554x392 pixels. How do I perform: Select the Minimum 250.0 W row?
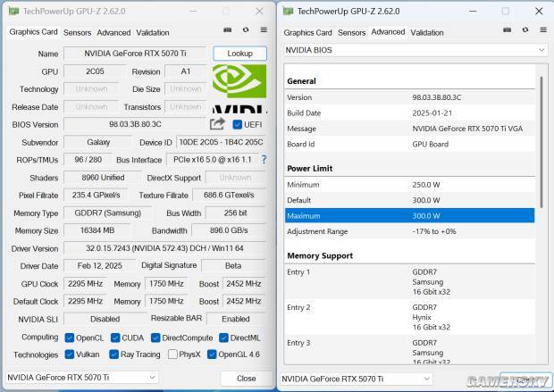click(x=410, y=184)
